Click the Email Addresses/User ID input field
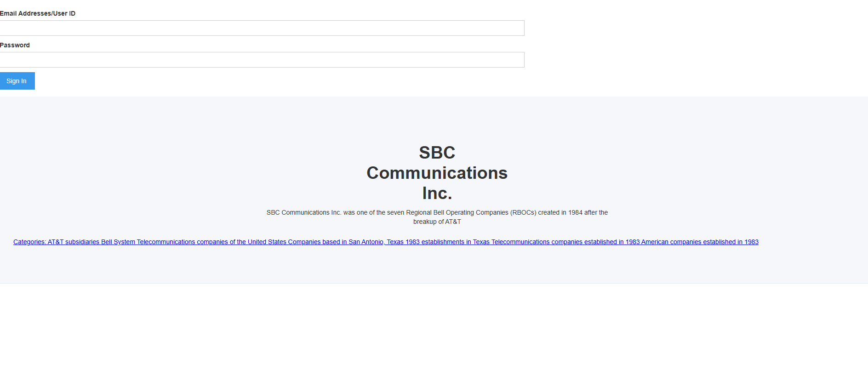Screen dimensions: 868x376 (x=262, y=28)
